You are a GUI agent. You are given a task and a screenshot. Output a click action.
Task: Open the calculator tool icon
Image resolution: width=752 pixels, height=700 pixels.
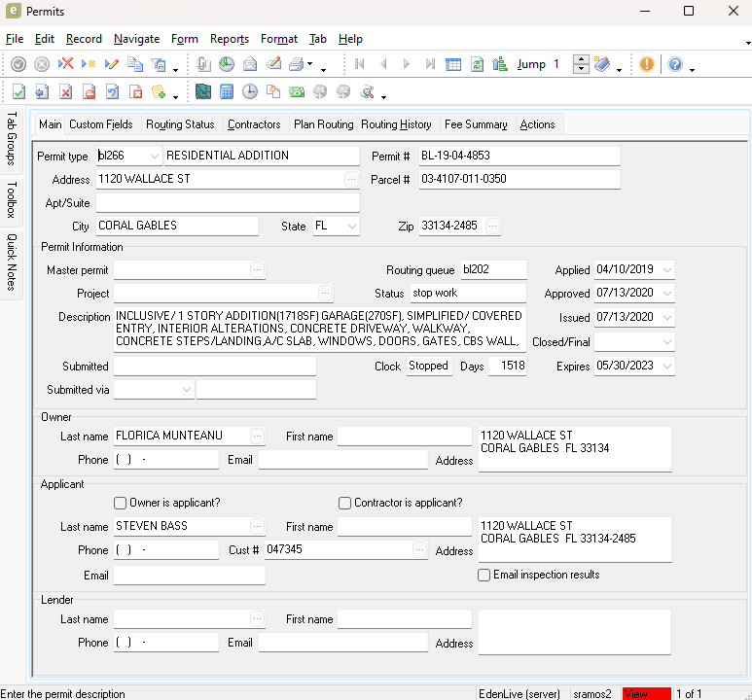226,92
